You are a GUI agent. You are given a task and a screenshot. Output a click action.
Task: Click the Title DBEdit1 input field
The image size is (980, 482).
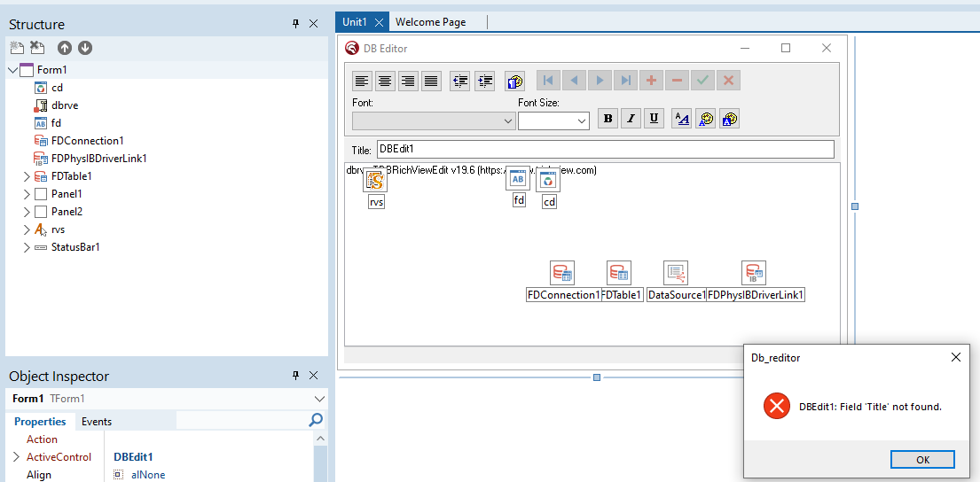605,149
